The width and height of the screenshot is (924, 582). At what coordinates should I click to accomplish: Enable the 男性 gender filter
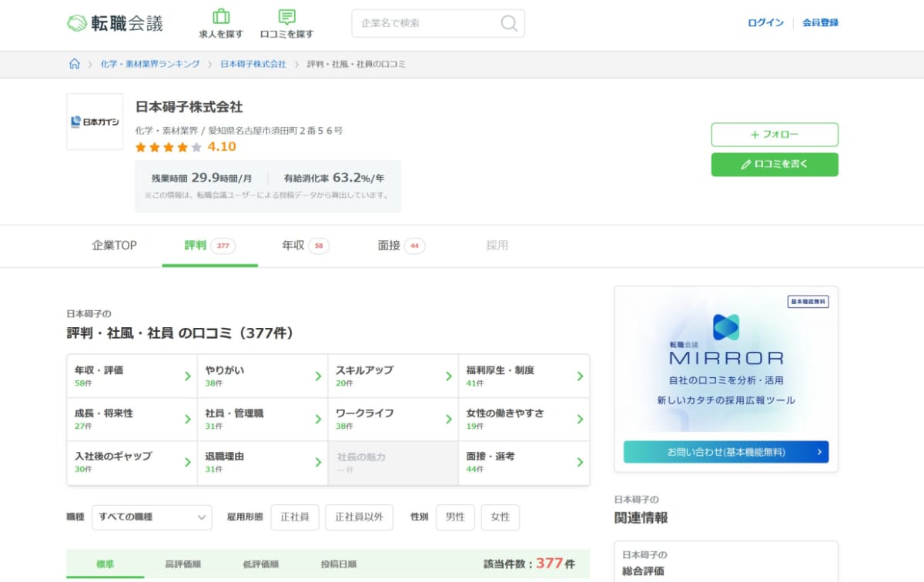(x=455, y=517)
